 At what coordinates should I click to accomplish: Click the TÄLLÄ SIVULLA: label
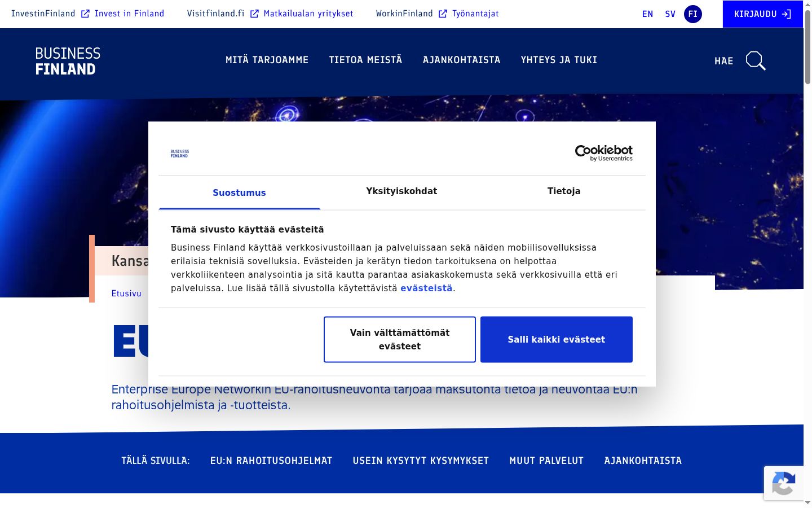point(156,461)
